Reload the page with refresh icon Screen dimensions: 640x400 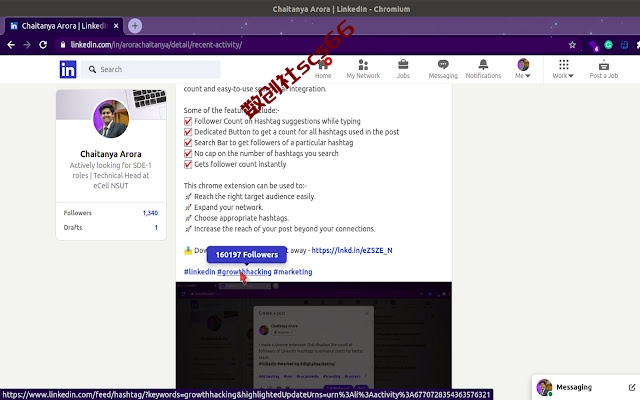(43, 45)
